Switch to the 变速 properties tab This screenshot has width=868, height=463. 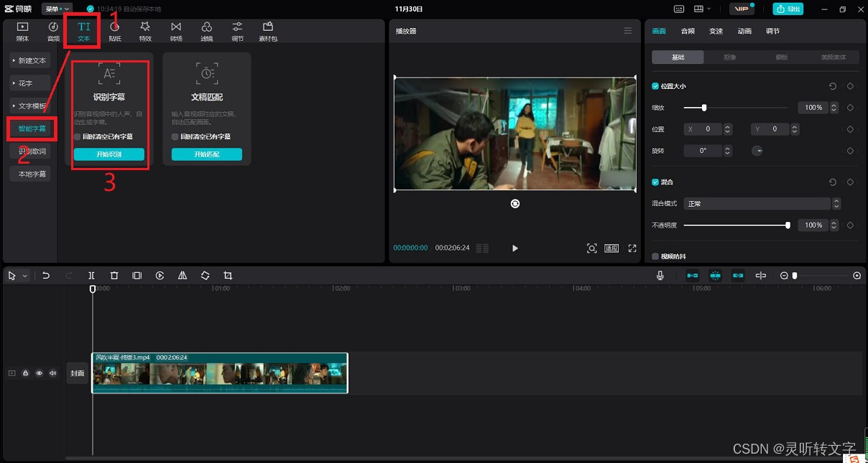(x=716, y=31)
